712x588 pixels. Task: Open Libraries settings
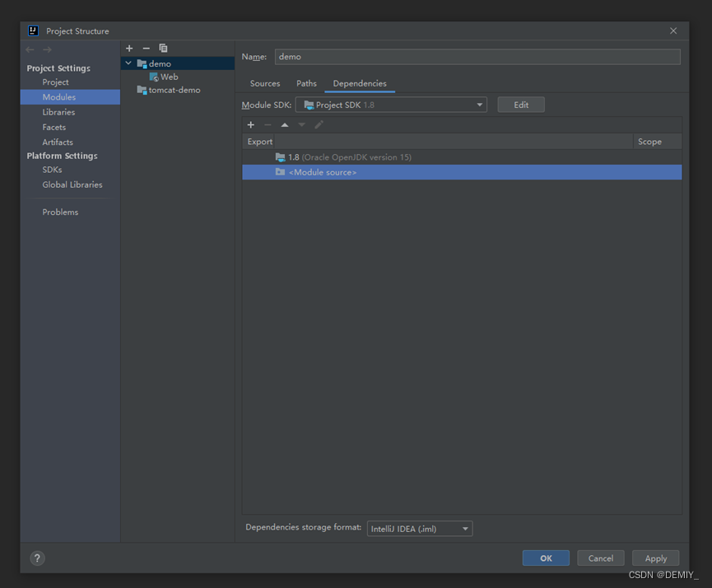tap(58, 112)
